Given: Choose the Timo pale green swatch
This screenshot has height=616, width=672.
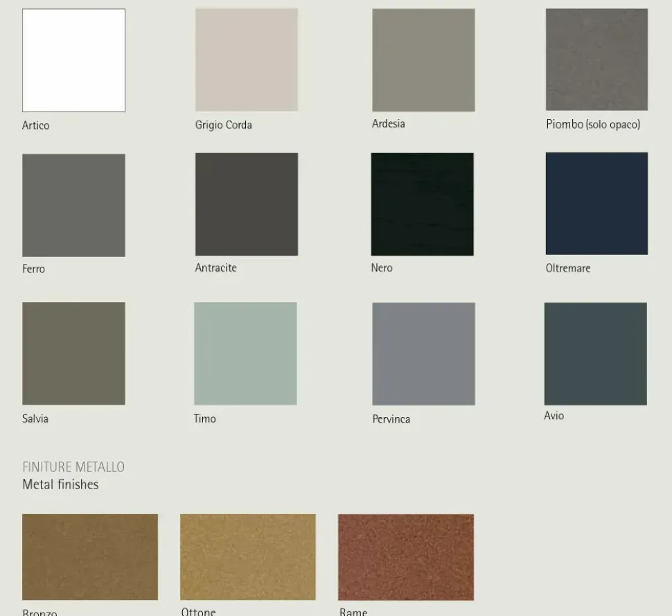Looking at the screenshot, I should pyautogui.click(x=245, y=353).
